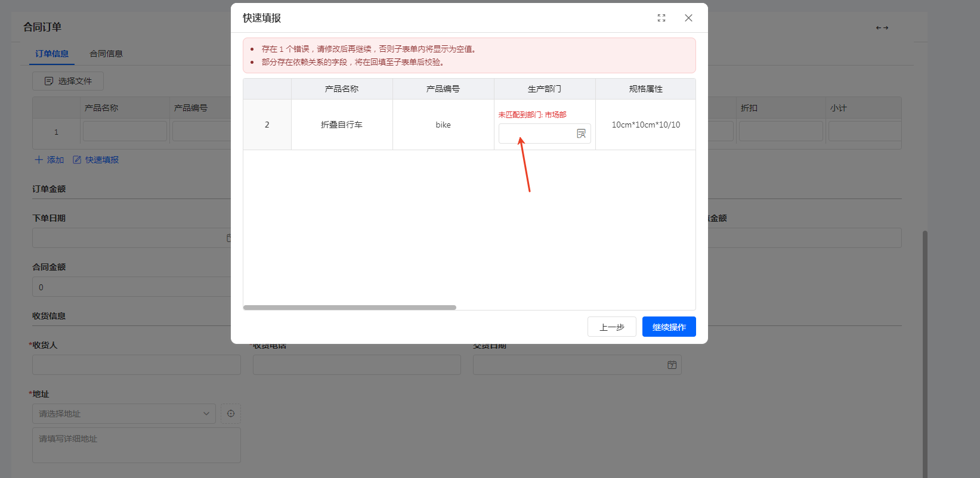The width and height of the screenshot is (980, 478).
Task: Click the 选择文件 button
Action: point(68,81)
